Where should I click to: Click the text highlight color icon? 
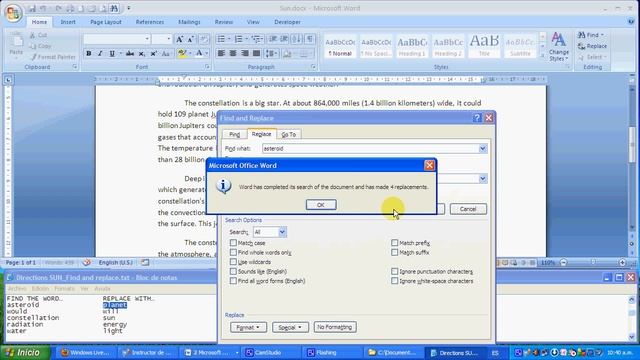[x=182, y=53]
